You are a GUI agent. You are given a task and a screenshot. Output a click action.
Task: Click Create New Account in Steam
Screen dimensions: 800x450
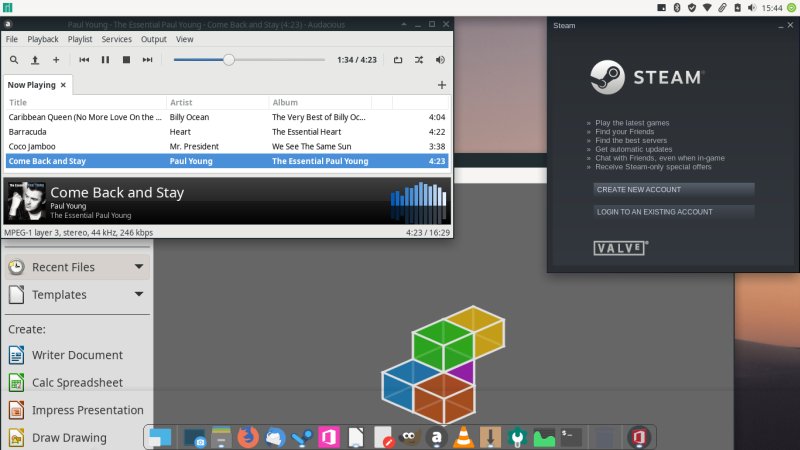[x=673, y=189]
